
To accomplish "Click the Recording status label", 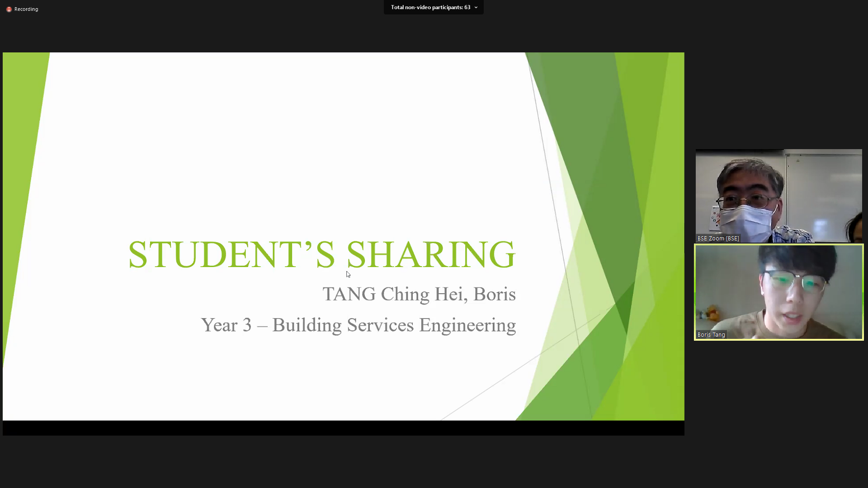I will pos(26,9).
